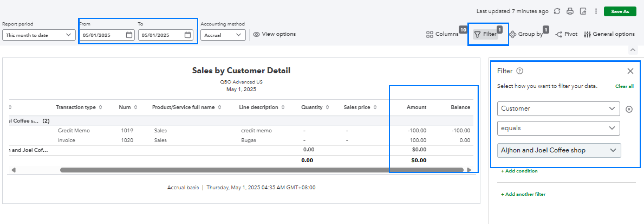
Task: Click the Pivot option
Action: (567, 34)
